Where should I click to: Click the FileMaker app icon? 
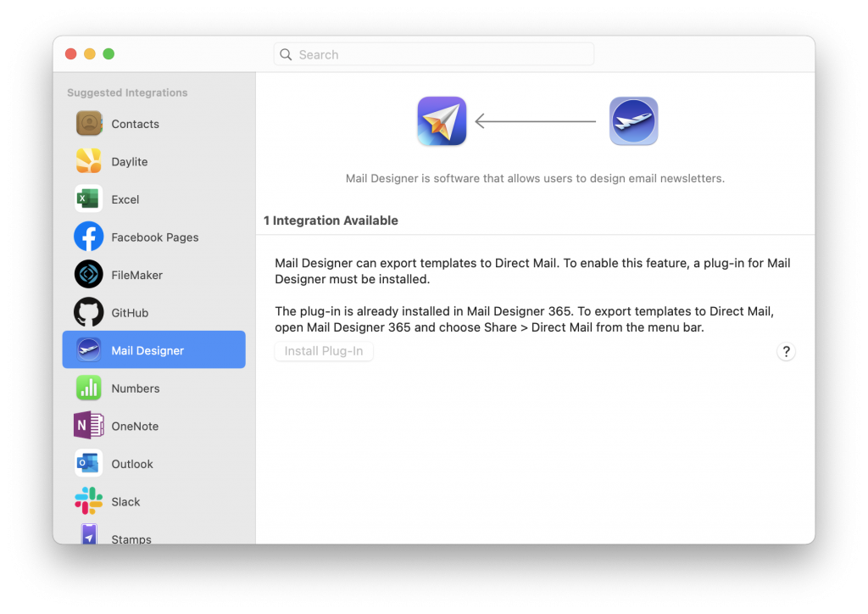pyautogui.click(x=88, y=274)
